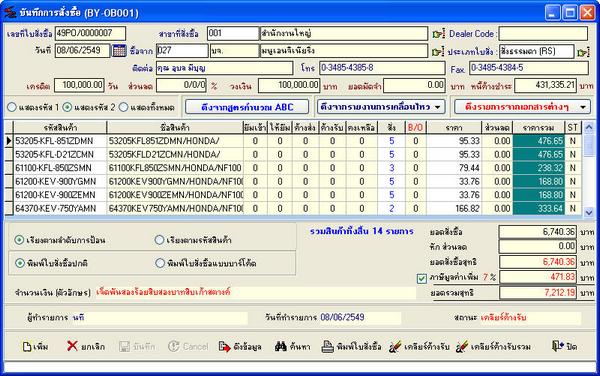The image size is (600, 376).
Task: Click the discount field 0/0/0
Action: click(181, 85)
